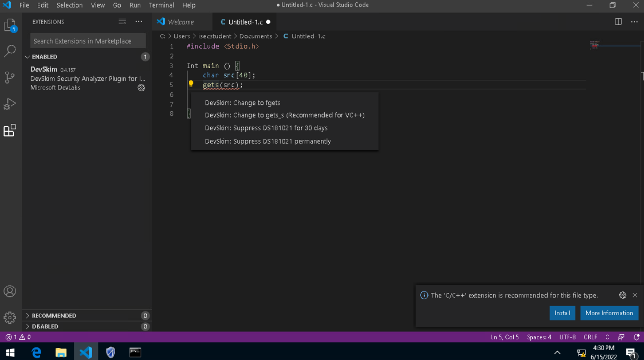Click the Search Extensions in Marketplace field
644x360 pixels.
88,41
